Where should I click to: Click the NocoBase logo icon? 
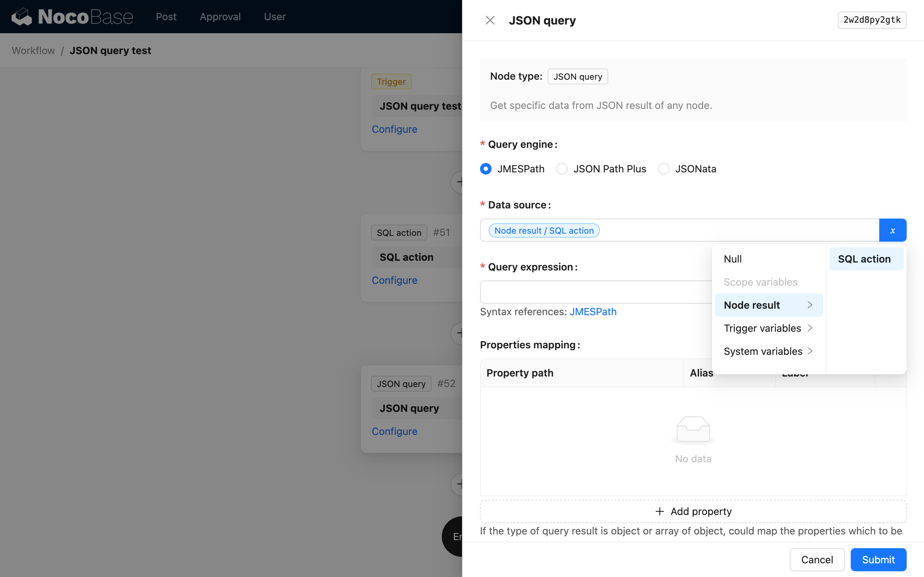(x=22, y=17)
